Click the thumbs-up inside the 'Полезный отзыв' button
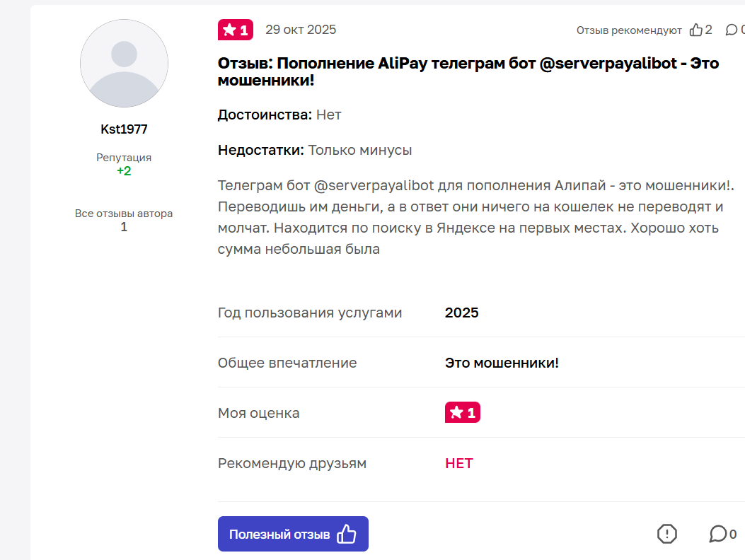 tap(346, 534)
